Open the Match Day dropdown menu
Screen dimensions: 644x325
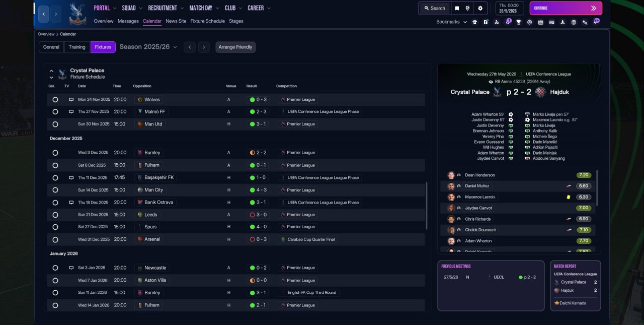tap(205, 8)
